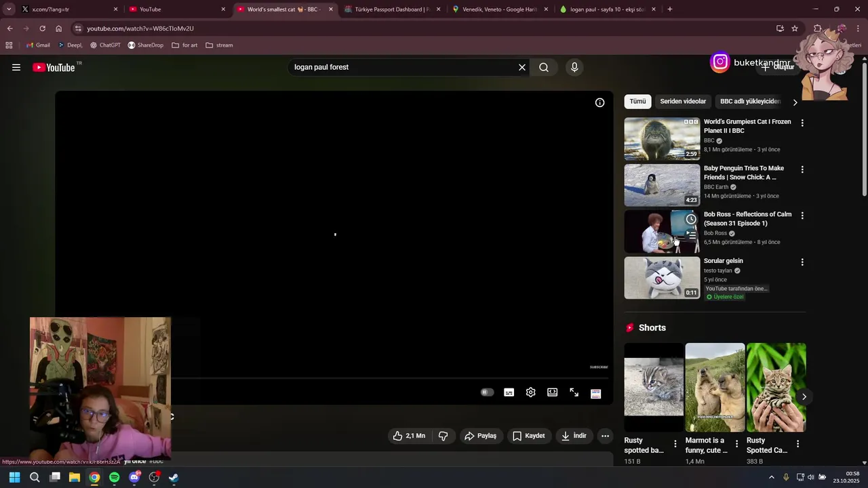Open the ChatGPT bookmark
Image resolution: width=868 pixels, height=488 pixels.
(104, 45)
